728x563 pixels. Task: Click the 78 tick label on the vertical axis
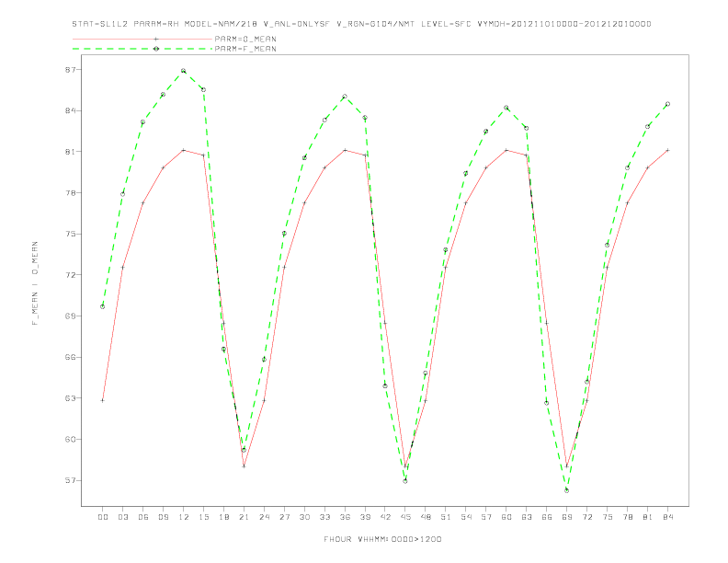pyautogui.click(x=70, y=193)
